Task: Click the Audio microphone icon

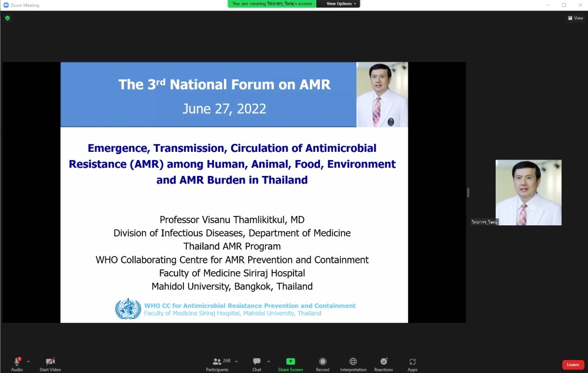Action: (x=16, y=361)
